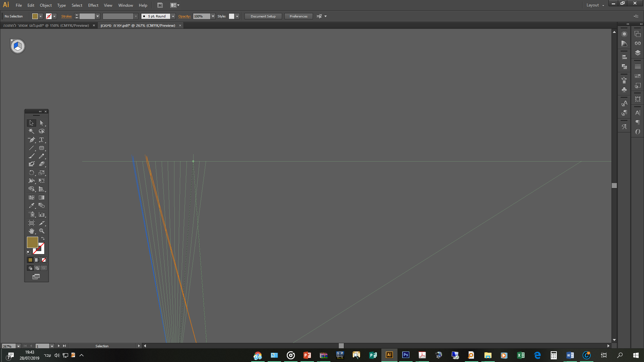Set paint mode to None
This screenshot has width=644, height=362.
click(x=44, y=260)
